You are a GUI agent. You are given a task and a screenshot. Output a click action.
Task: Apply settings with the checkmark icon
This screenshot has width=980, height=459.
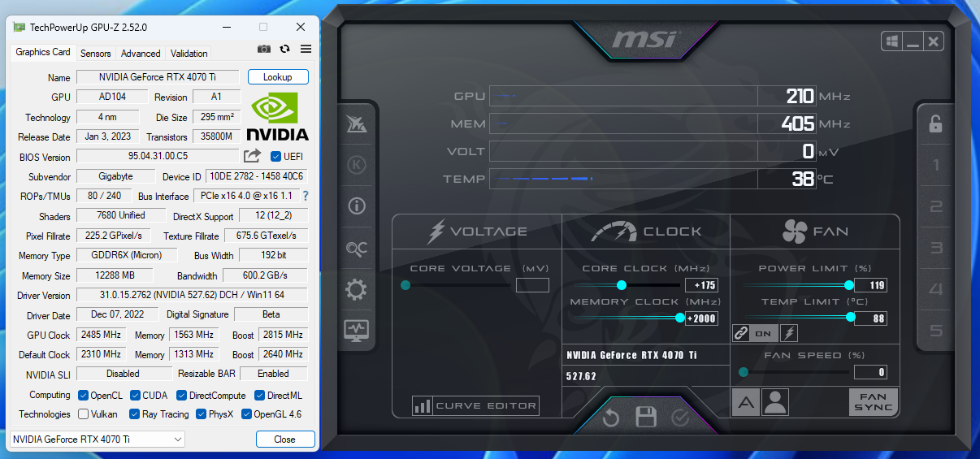click(680, 418)
